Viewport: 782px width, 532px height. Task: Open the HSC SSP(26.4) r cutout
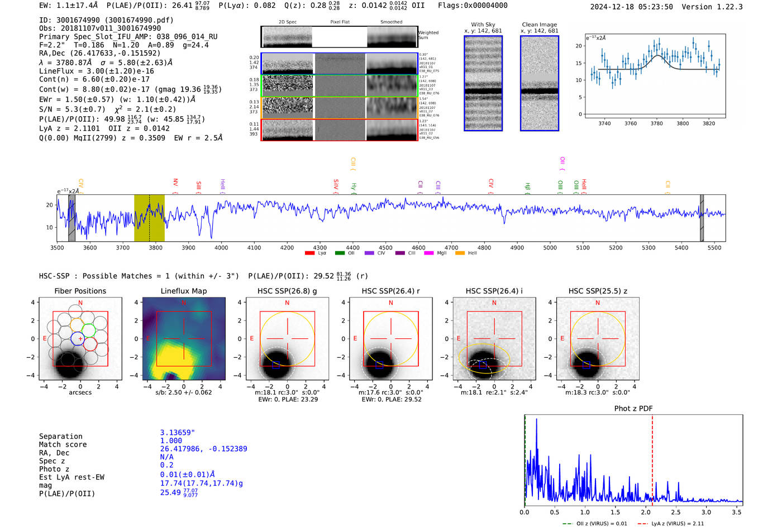(391, 339)
